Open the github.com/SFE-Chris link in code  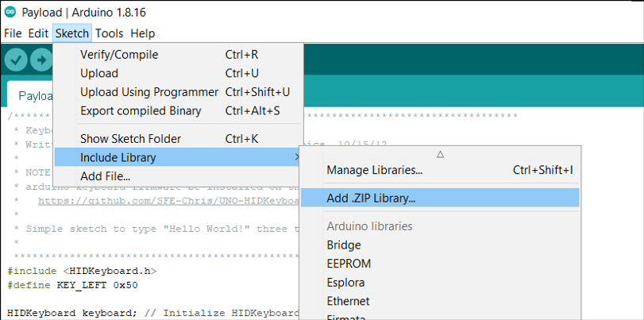[168, 201]
